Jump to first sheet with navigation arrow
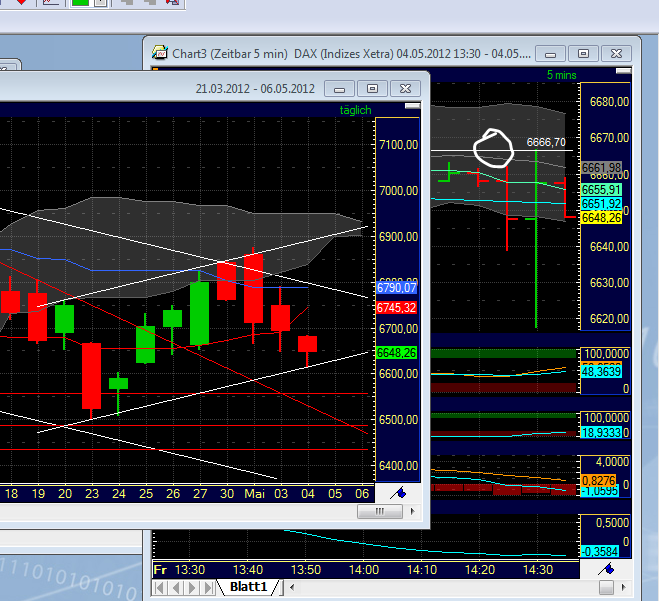Viewport: 659px width, 601px height. (x=159, y=587)
